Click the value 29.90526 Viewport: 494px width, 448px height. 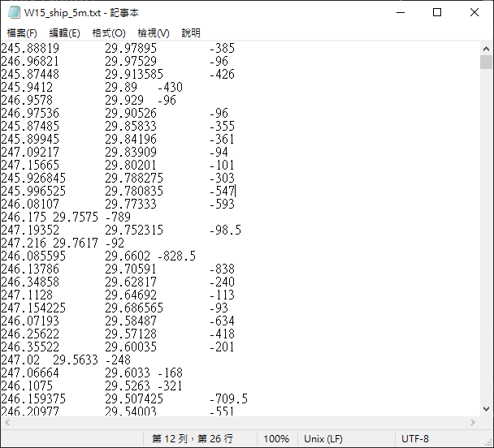131,113
